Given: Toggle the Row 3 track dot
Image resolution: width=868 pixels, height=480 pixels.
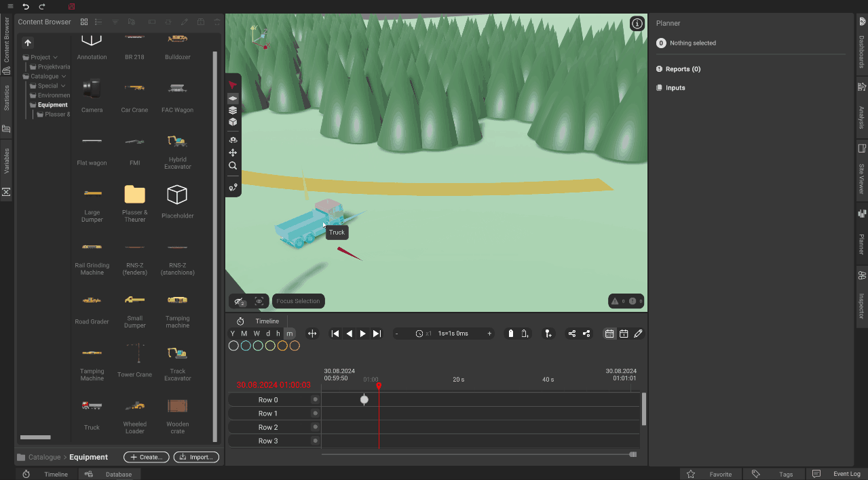Looking at the screenshot, I should [x=315, y=441].
